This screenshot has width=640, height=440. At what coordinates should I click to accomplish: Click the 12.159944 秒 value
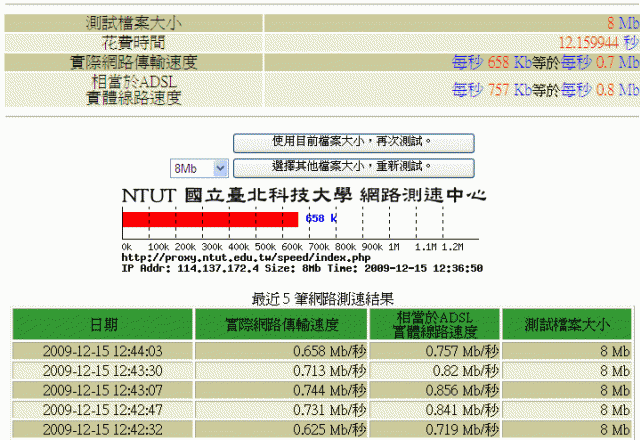598,42
